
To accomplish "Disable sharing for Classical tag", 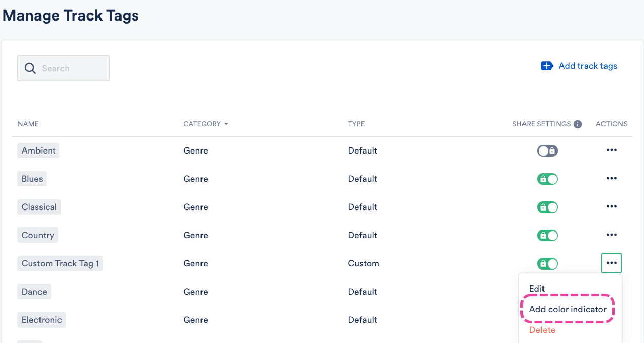I will [x=547, y=207].
